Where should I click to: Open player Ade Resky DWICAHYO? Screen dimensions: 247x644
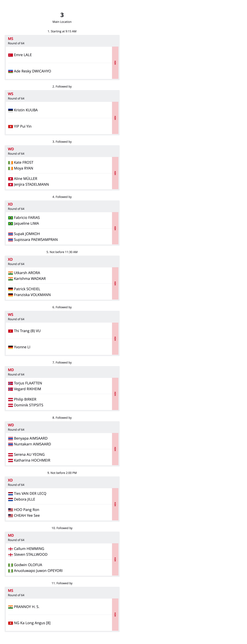33,71
